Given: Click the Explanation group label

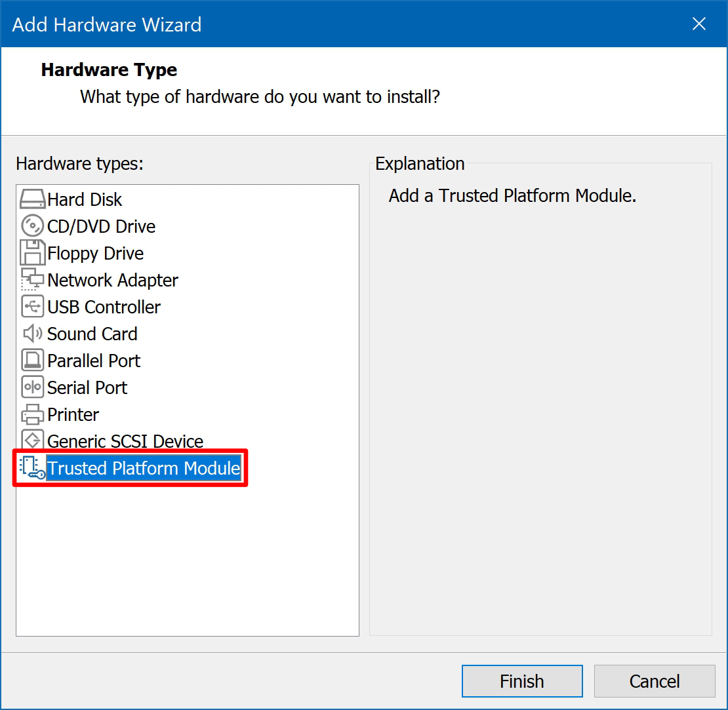Looking at the screenshot, I should [x=420, y=164].
